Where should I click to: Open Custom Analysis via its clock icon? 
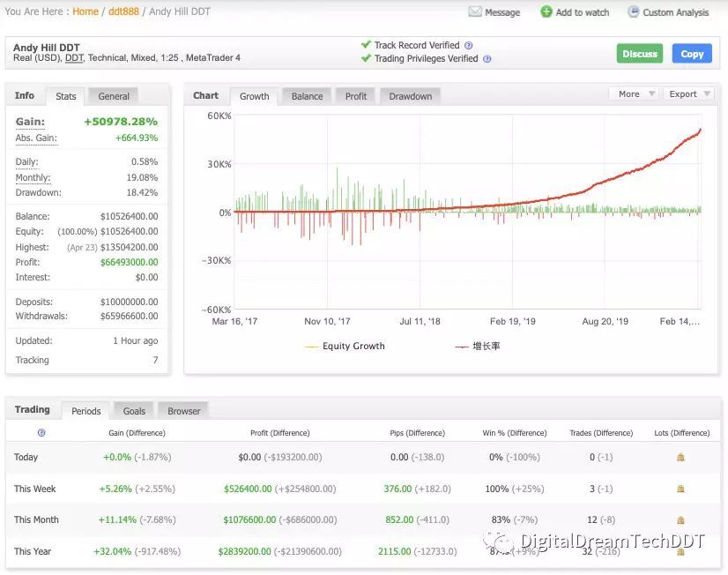633,12
